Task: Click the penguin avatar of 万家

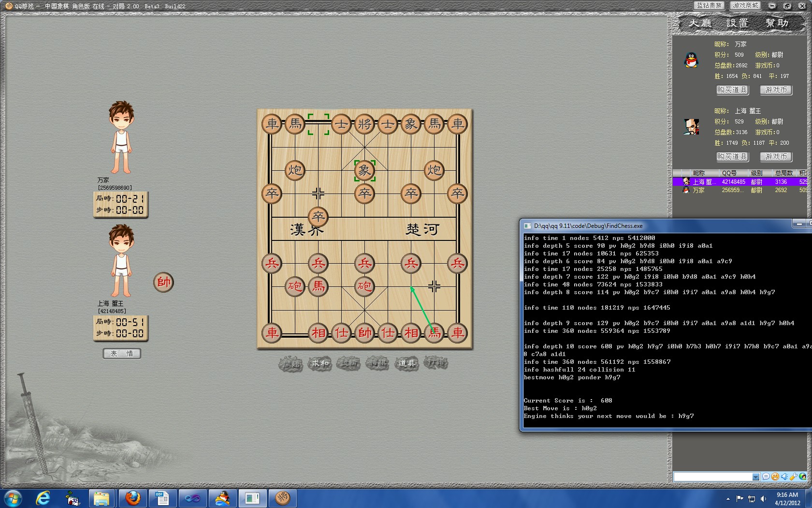Action: point(692,60)
